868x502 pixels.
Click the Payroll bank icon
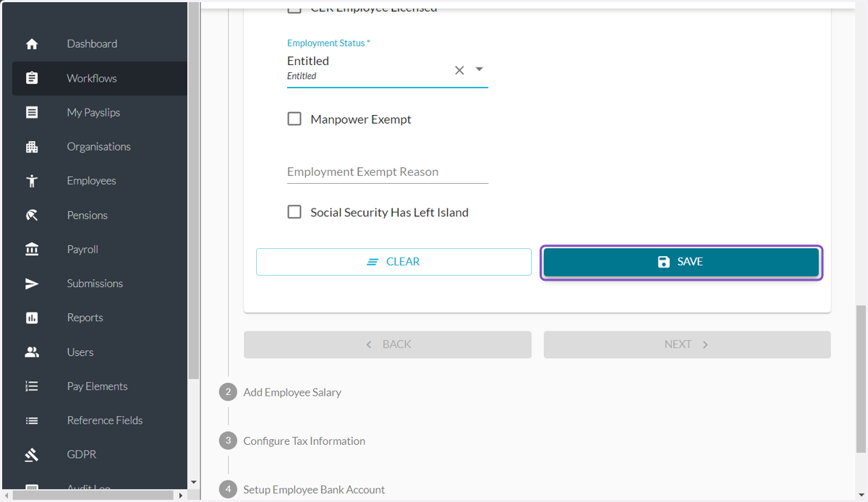[x=32, y=250]
